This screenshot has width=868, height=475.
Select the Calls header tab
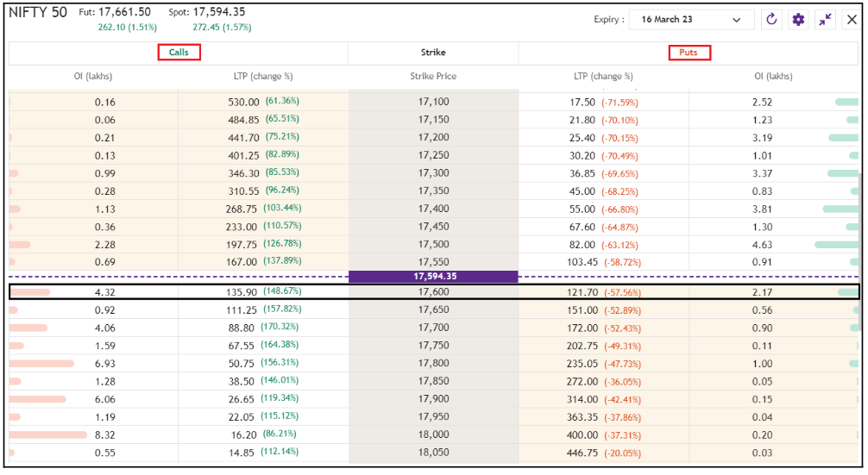(179, 53)
